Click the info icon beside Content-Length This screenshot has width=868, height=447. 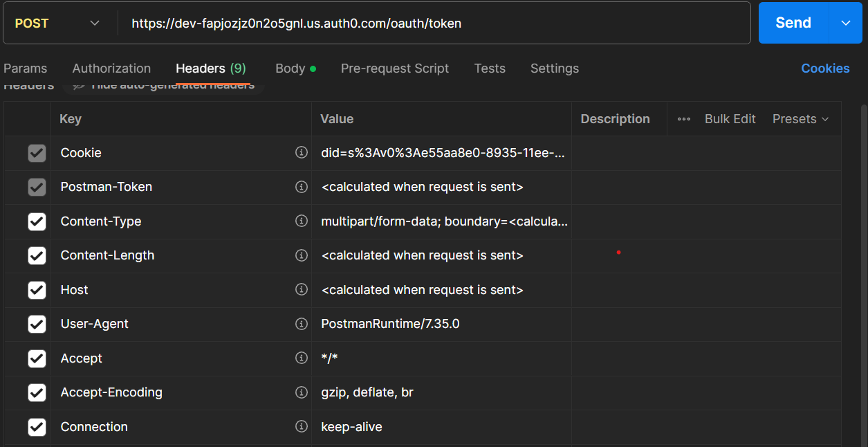[x=301, y=255]
